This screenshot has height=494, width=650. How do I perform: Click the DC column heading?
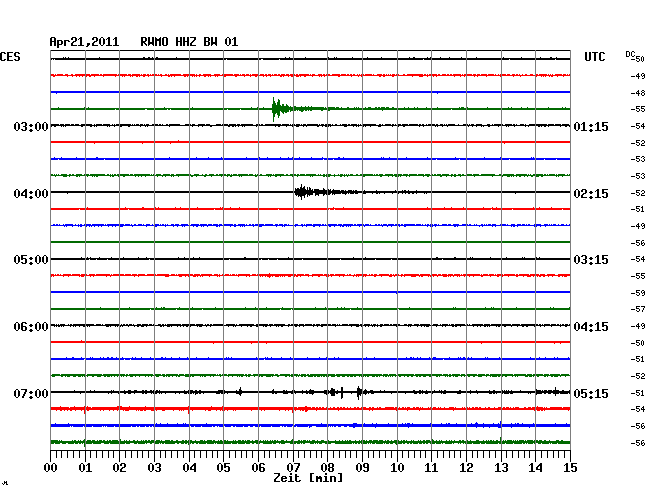pyautogui.click(x=630, y=54)
